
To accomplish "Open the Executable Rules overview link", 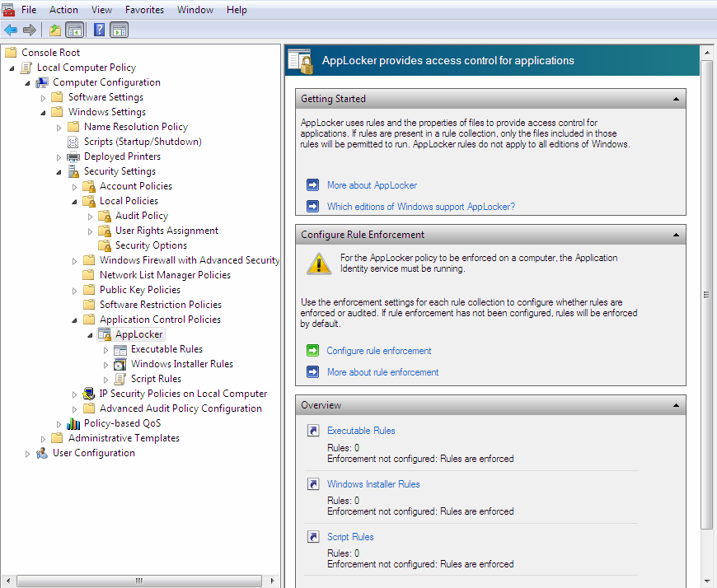I will click(361, 431).
